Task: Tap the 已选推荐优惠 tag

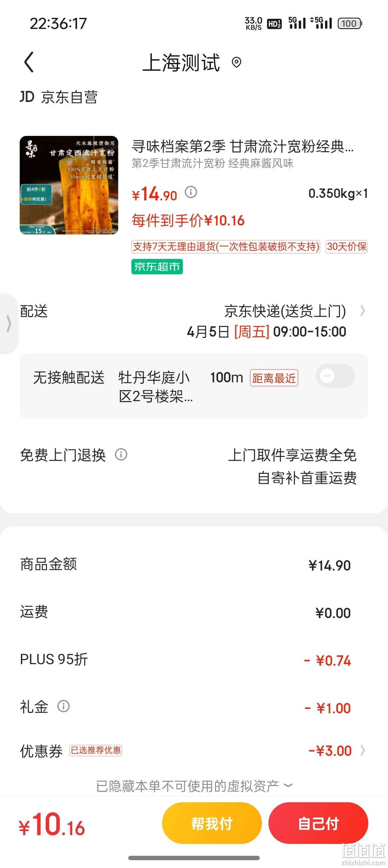Action: point(96,750)
